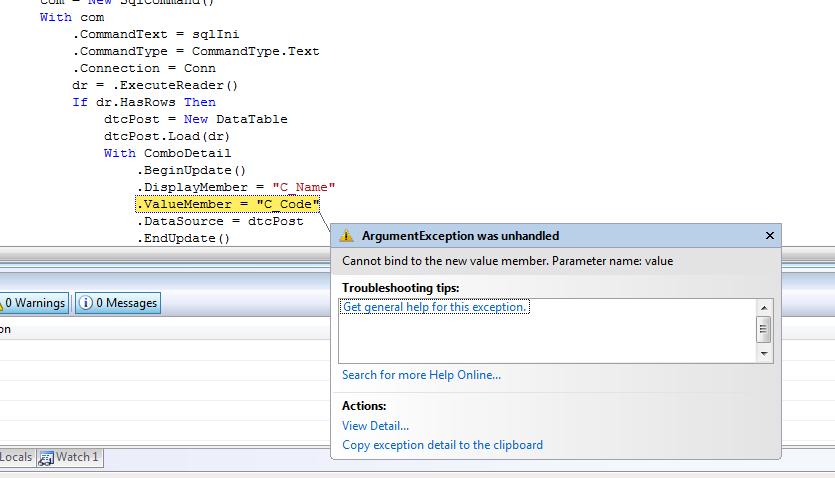Click the 'If dr.HasRows Then' statement

143,102
